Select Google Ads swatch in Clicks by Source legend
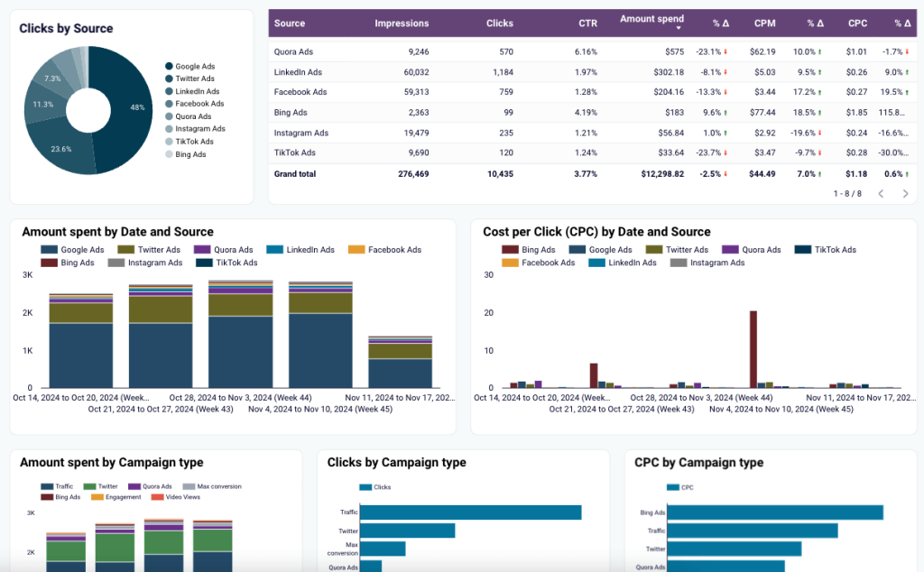This screenshot has width=924, height=572. [169, 67]
